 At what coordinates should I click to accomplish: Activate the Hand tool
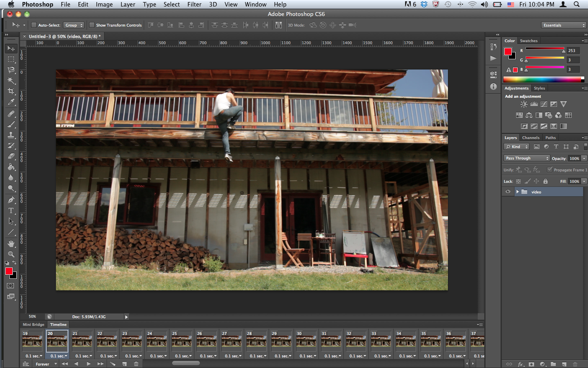coord(11,244)
